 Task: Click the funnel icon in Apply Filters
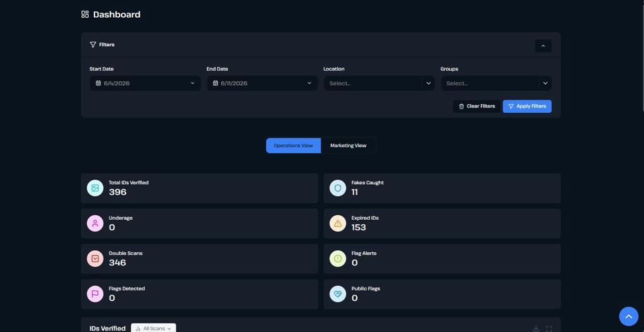coord(511,106)
